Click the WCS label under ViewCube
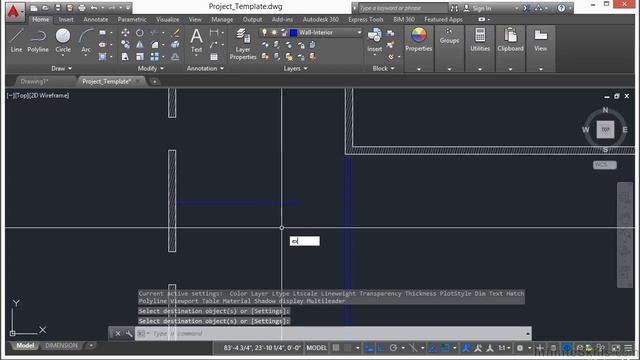 [604, 164]
